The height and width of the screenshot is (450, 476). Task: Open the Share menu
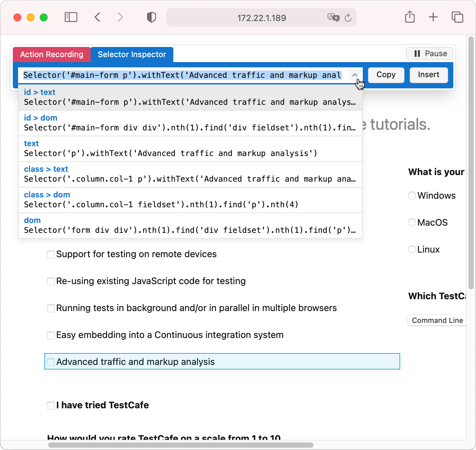tap(409, 17)
